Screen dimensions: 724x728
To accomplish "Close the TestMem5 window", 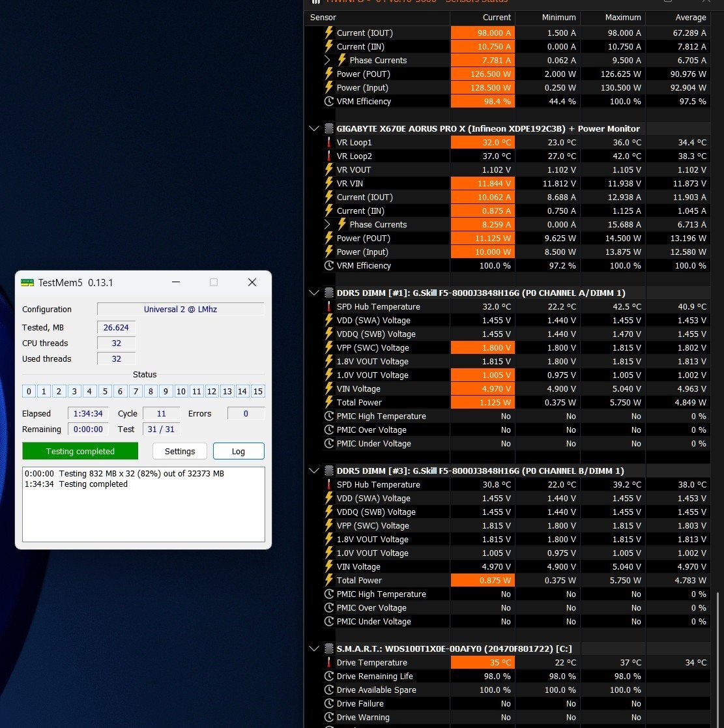I will [x=252, y=282].
